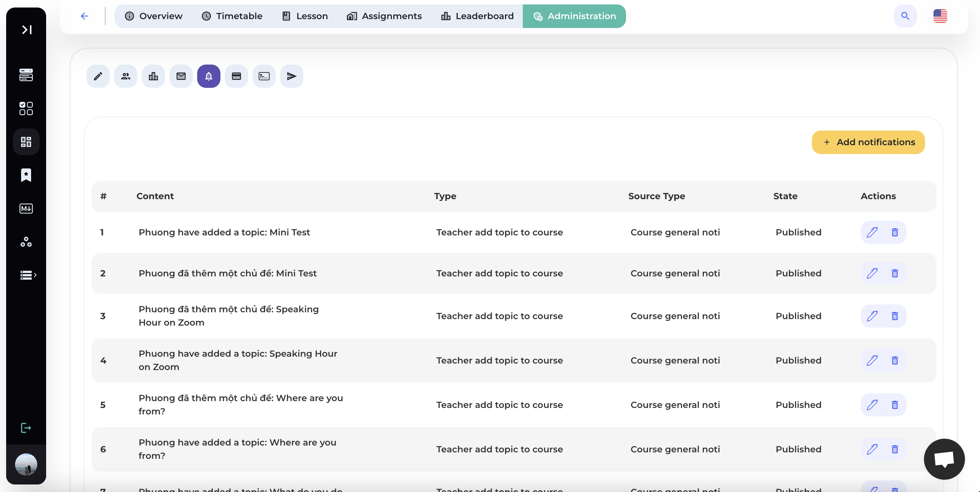Click Published state in row 6
This screenshot has width=980, height=492.
click(799, 449)
